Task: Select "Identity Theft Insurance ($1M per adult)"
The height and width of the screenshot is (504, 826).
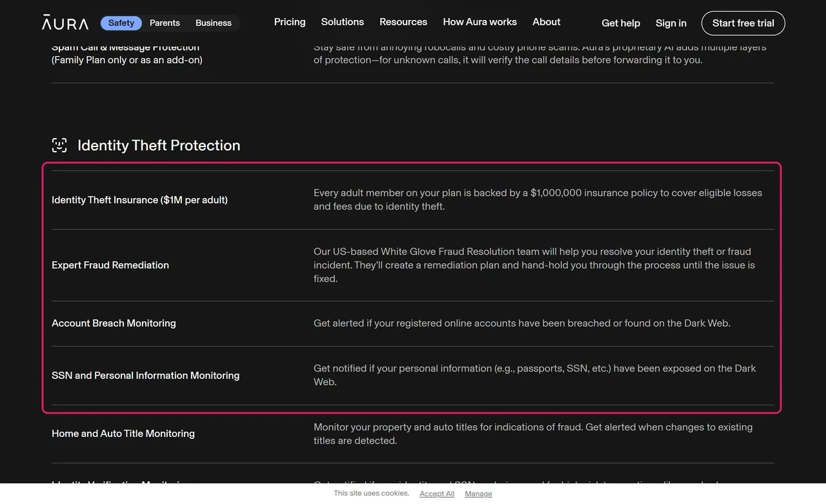Action: [x=139, y=200]
